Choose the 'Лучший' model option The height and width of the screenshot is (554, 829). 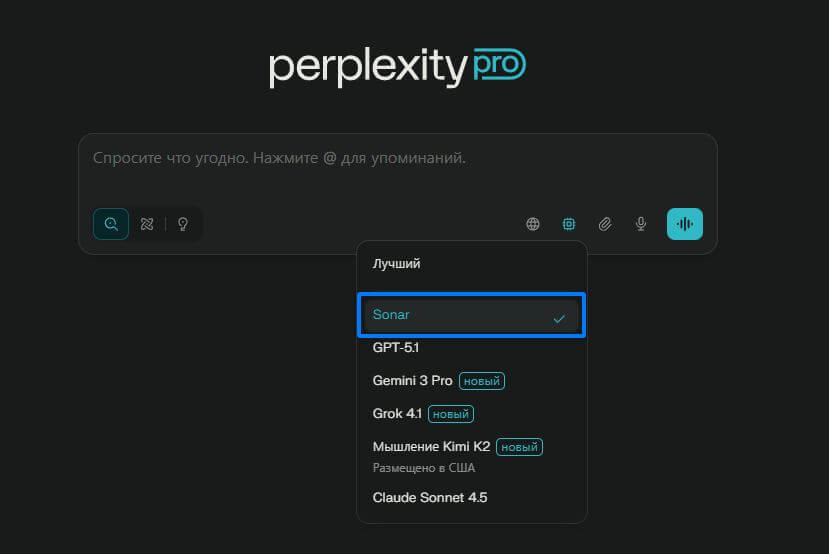coord(397,264)
